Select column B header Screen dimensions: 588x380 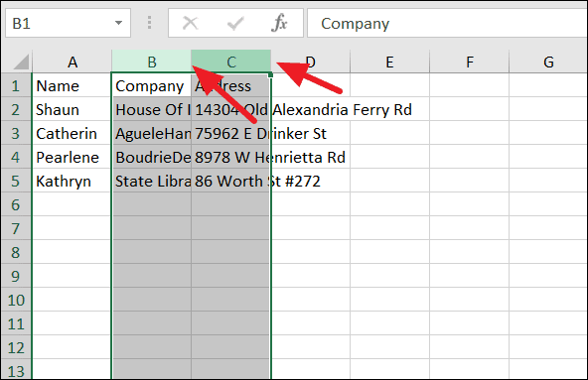(x=152, y=62)
